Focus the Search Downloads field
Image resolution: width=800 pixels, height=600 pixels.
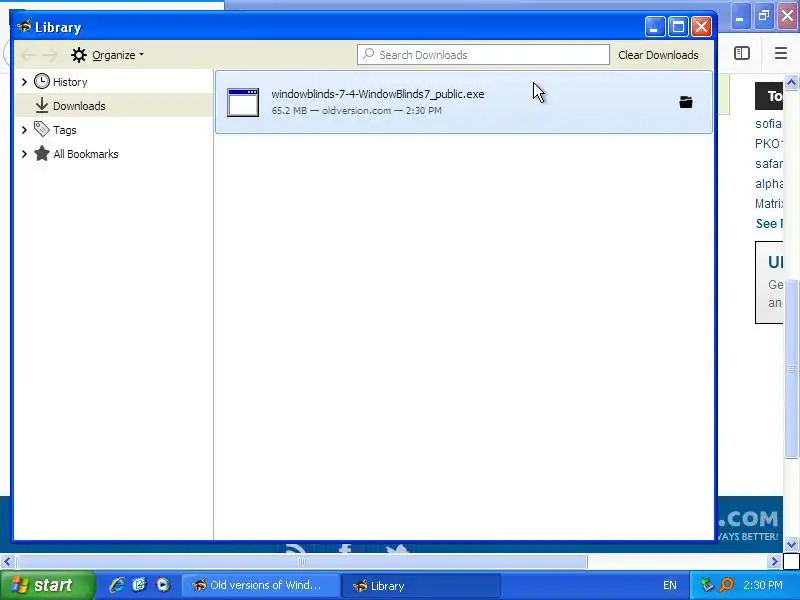483,55
